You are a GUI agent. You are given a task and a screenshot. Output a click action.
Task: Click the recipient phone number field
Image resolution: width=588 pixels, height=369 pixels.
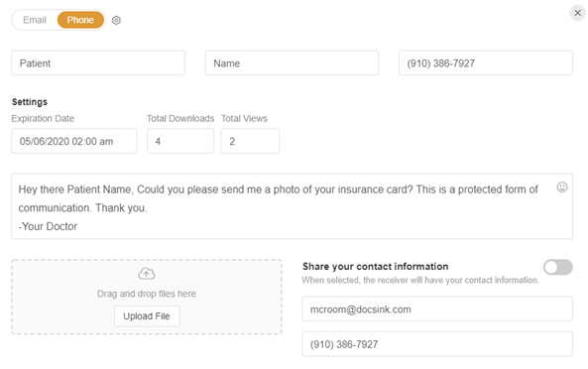coord(486,63)
